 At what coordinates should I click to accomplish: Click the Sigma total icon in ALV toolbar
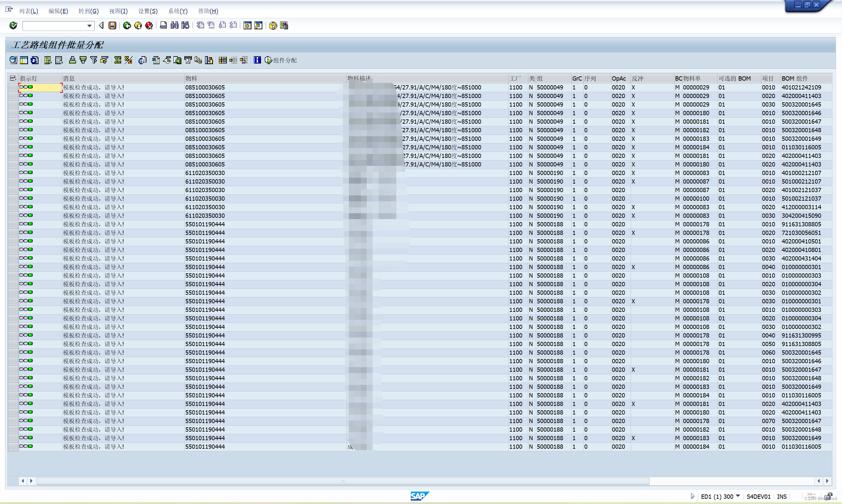pos(118,60)
